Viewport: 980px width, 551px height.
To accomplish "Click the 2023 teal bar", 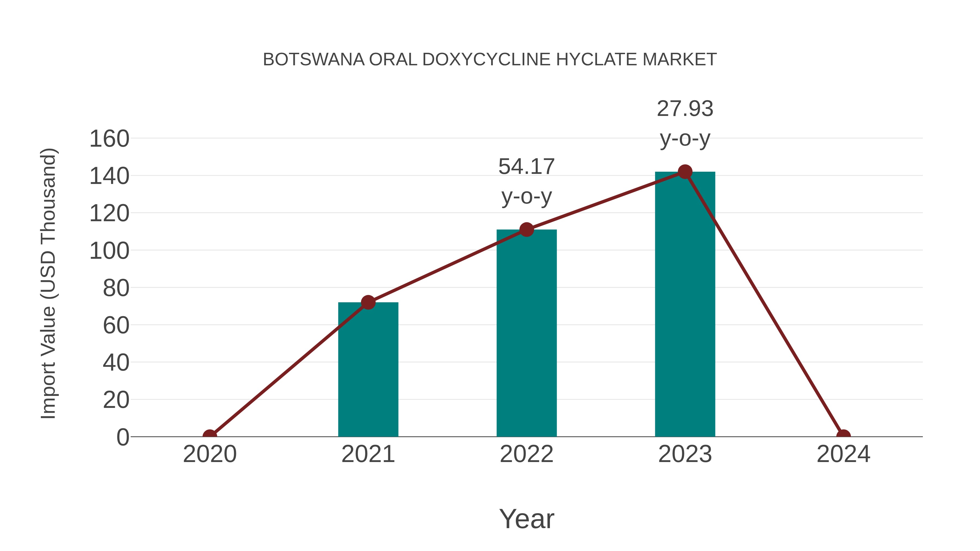I will 685,304.
